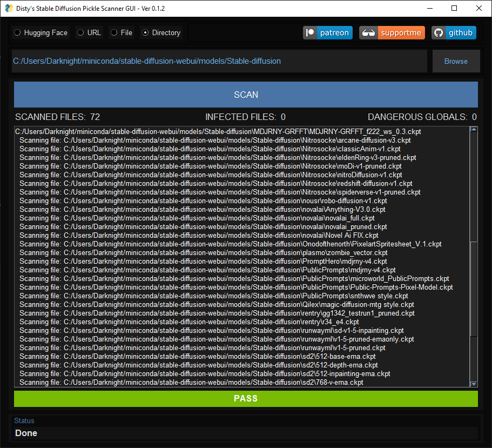Click the classicAnim-v1.ckpt log line
Image resolution: width=492 pixels, height=448 pixels.
point(210,149)
